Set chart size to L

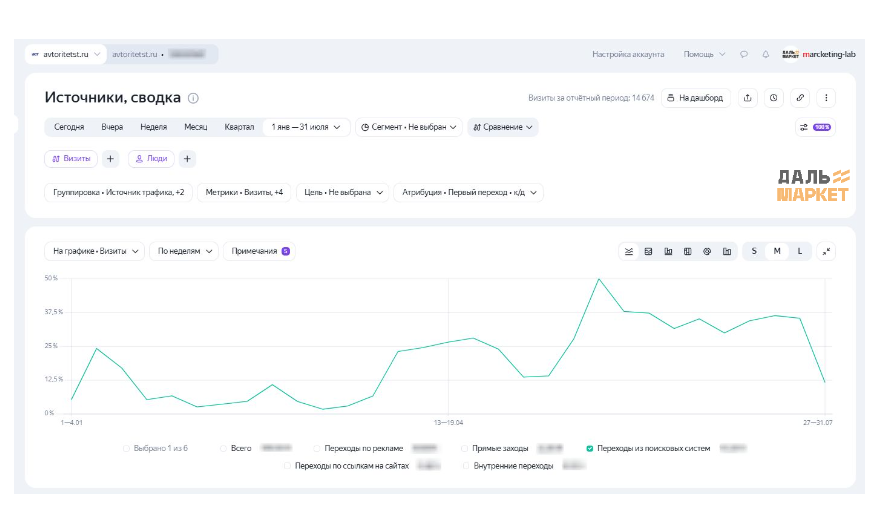pos(800,252)
